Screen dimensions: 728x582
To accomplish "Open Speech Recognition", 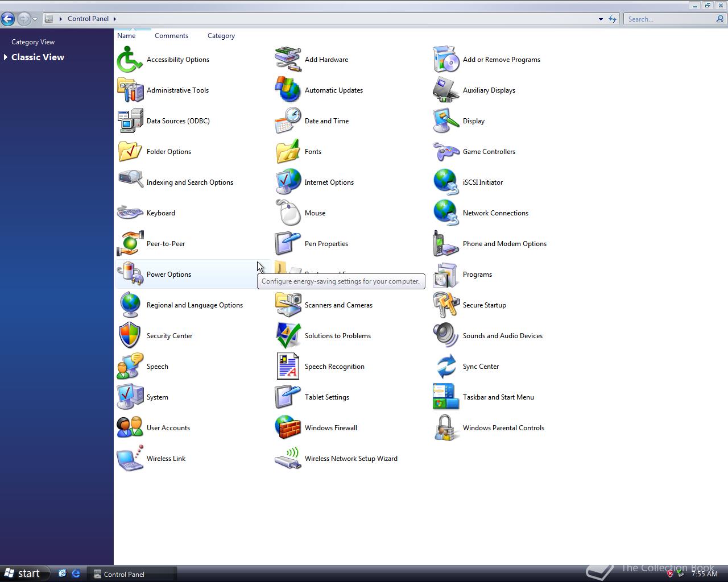I will (x=334, y=367).
